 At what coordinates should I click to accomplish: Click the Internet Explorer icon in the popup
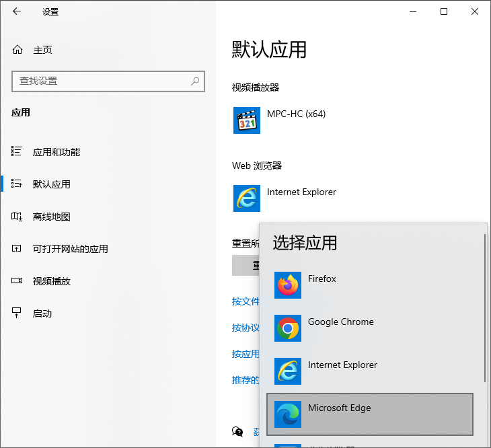click(288, 371)
